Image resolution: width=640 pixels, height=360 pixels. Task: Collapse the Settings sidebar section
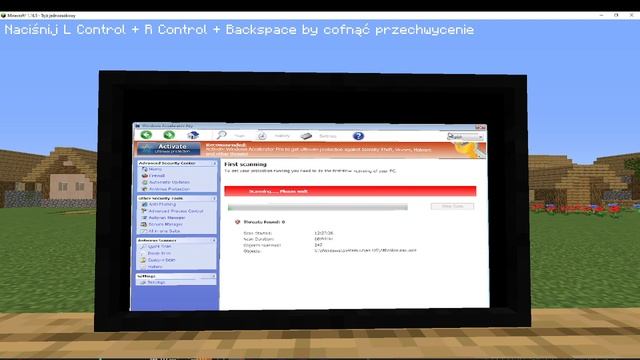[x=213, y=276]
